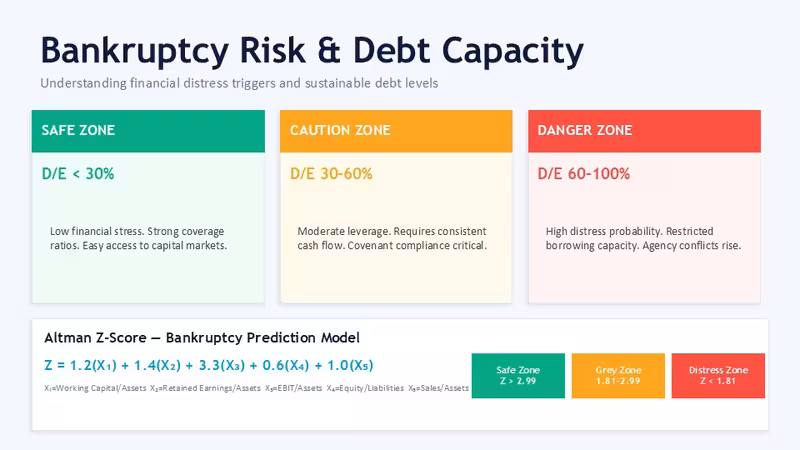Click the pale green Safe Zone card body
Screen dimensions: 800x450
(x=148, y=228)
